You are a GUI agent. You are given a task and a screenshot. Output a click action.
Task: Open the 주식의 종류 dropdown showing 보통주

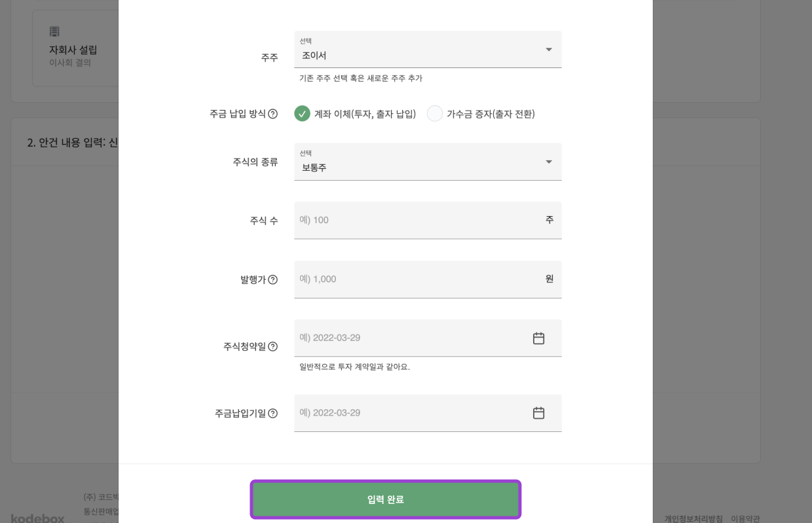coord(428,162)
